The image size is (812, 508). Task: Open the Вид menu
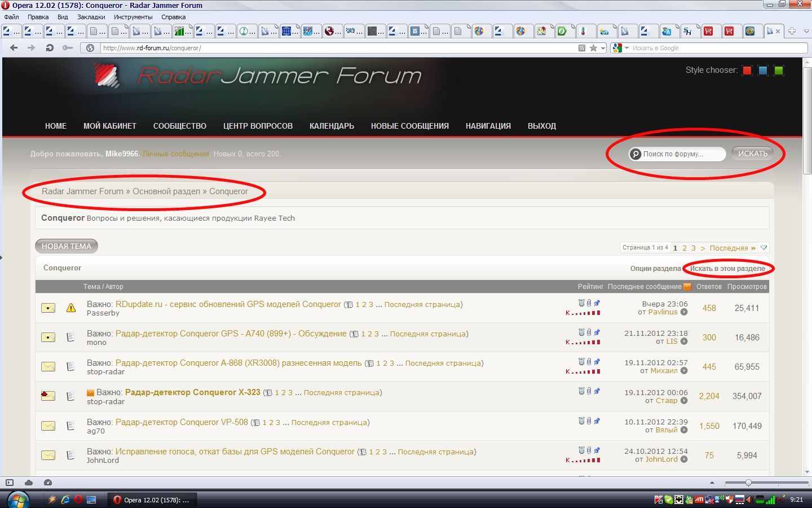coord(63,17)
